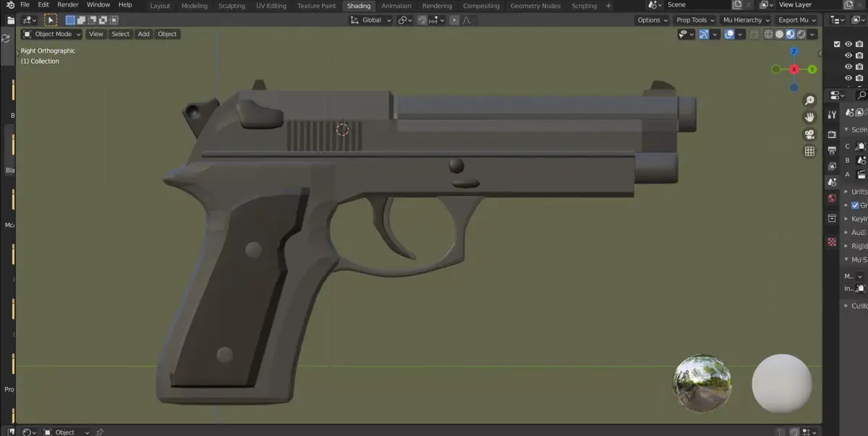Image resolution: width=868 pixels, height=436 pixels.
Task: Add a new workspace with plus button
Action: pyautogui.click(x=608, y=6)
